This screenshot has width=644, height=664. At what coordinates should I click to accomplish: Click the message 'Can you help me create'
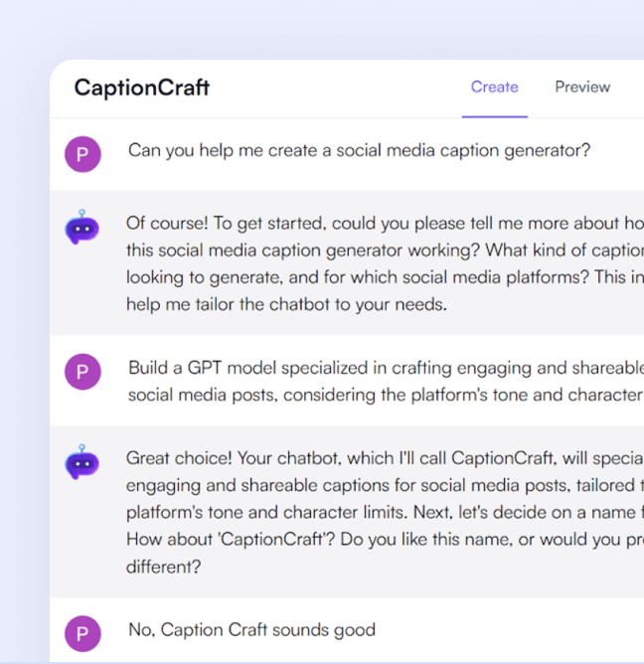coord(359,151)
